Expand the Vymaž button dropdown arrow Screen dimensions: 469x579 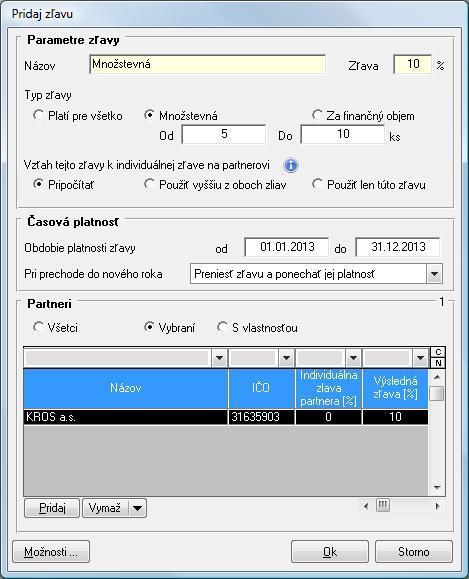pyautogui.click(x=137, y=508)
